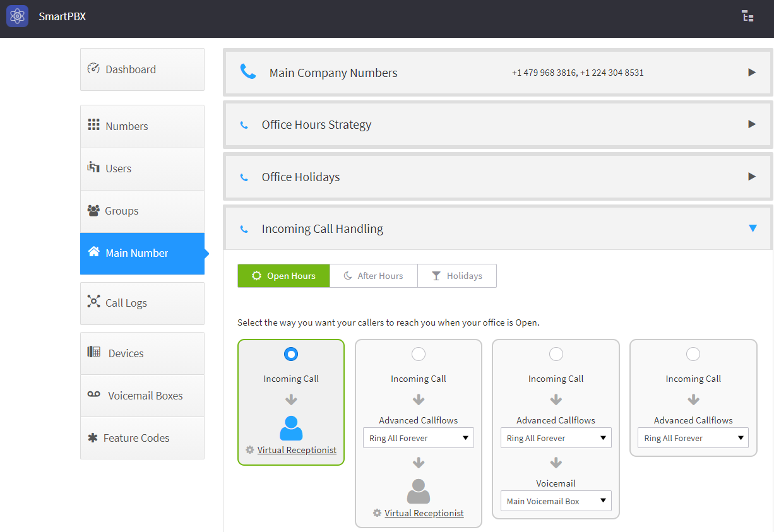The width and height of the screenshot is (774, 532).
Task: Click gear icon beside second card's Virtual Receptionist
Action: tap(378, 513)
